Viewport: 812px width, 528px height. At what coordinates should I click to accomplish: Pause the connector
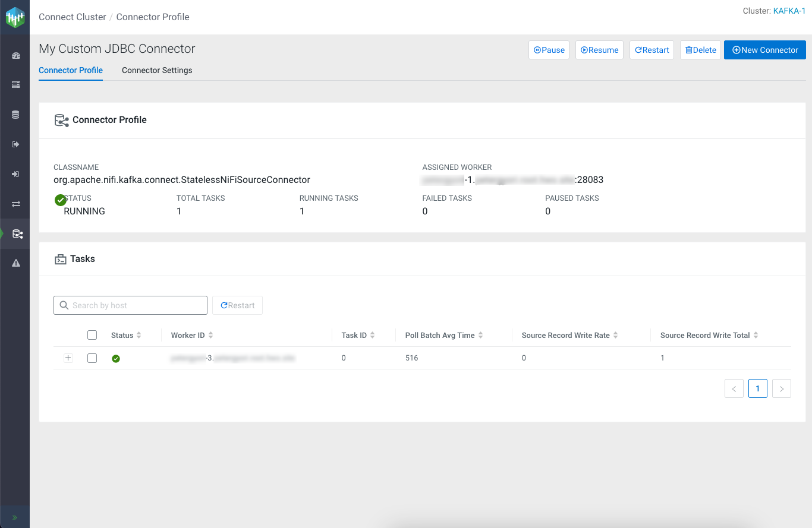point(549,50)
